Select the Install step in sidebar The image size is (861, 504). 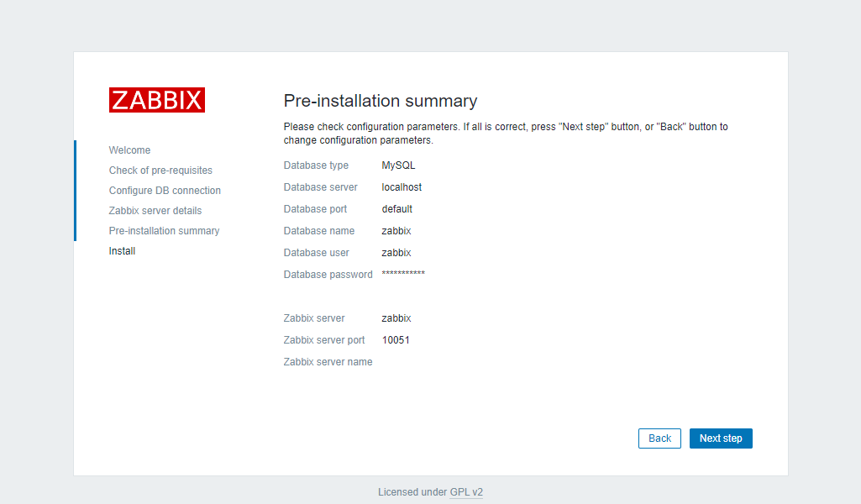click(122, 251)
